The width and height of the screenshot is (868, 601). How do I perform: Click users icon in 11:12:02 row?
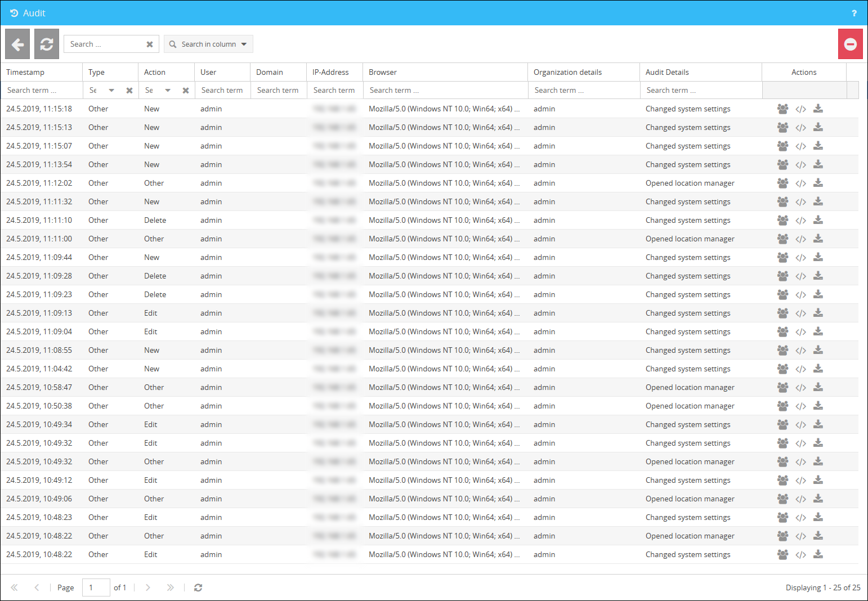783,183
